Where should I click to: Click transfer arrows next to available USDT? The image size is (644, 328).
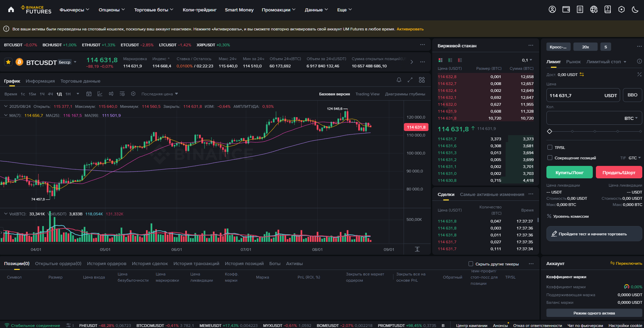(x=582, y=75)
